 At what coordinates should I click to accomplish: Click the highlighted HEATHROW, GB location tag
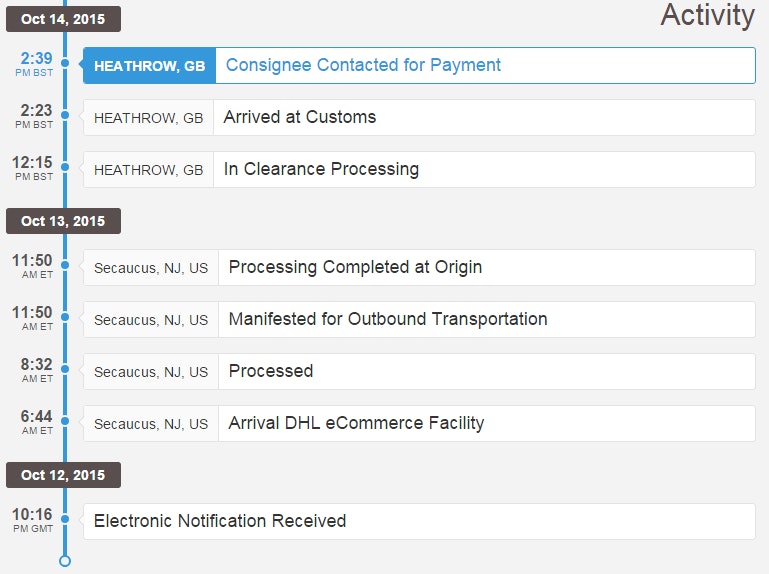149,66
